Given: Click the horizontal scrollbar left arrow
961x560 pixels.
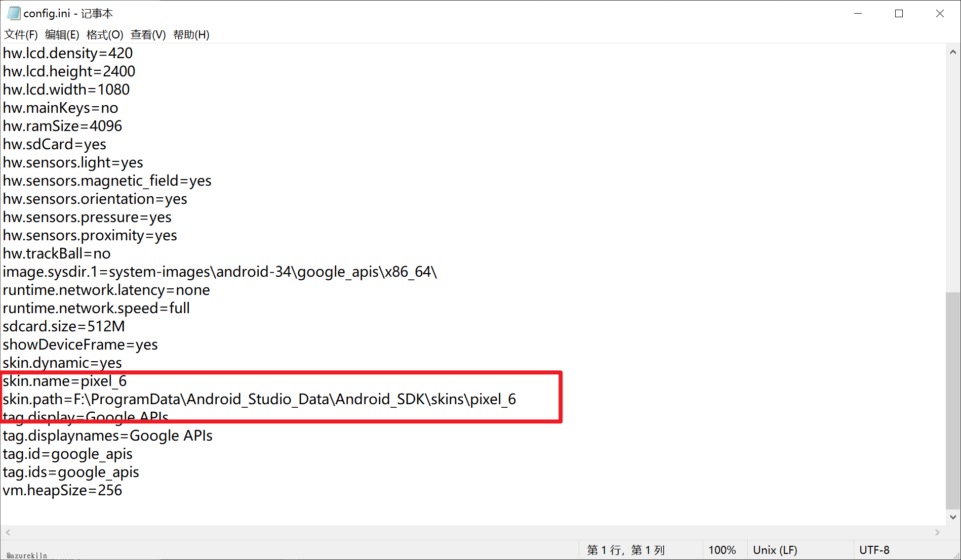Looking at the screenshot, I should tap(8, 532).
